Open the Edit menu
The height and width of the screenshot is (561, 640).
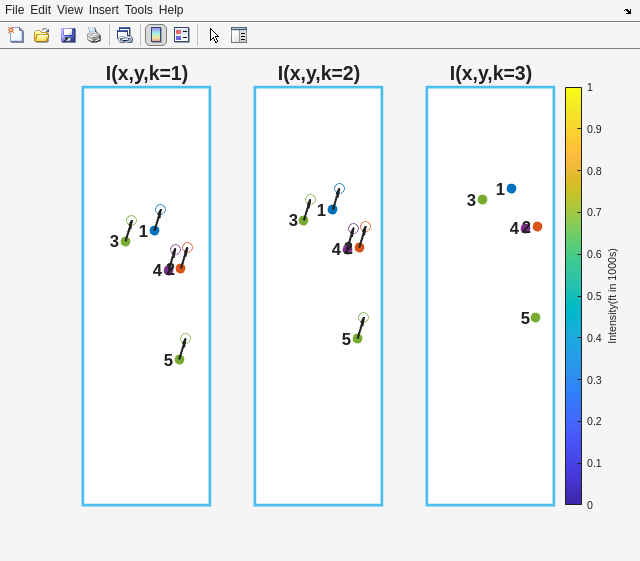(40, 10)
